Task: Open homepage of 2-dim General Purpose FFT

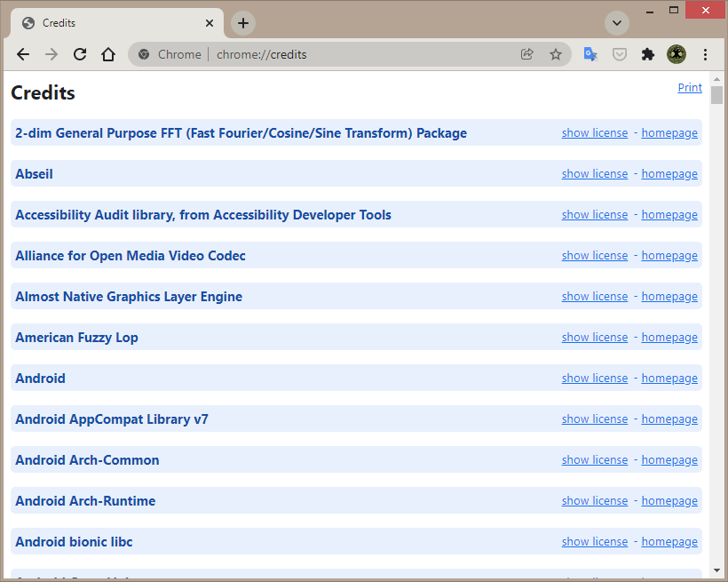Action: pos(669,133)
